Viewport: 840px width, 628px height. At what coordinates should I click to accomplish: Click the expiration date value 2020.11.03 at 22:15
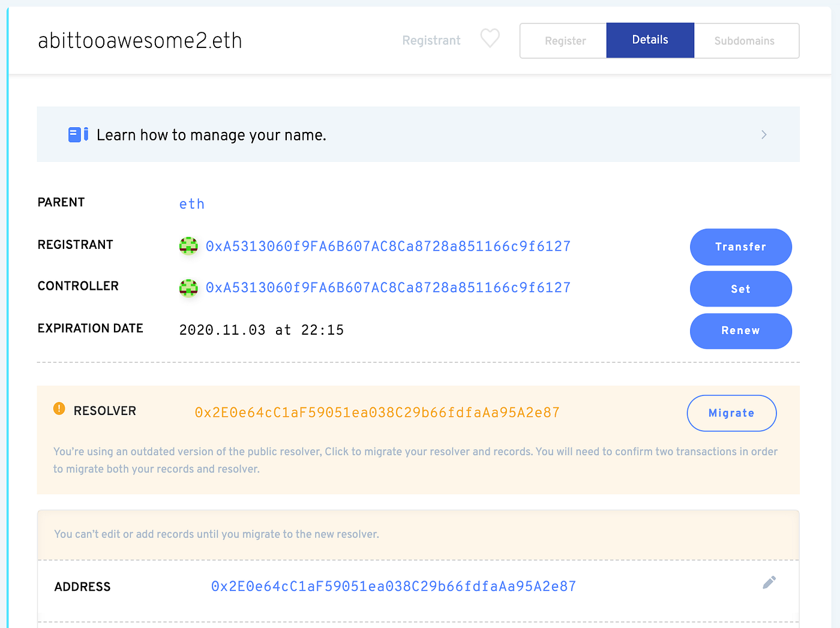click(x=262, y=330)
